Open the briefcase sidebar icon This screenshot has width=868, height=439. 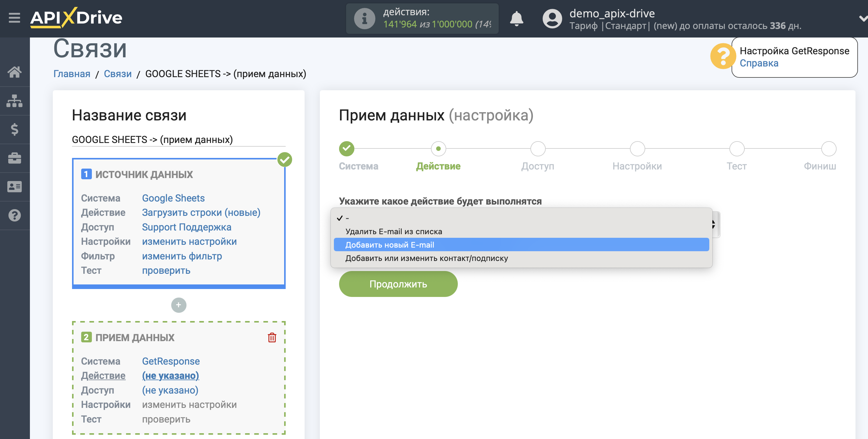(14, 158)
